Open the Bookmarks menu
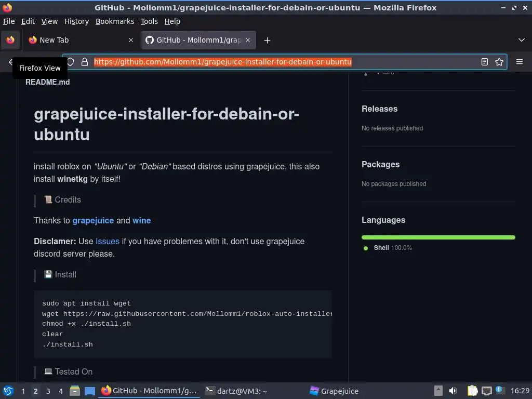Viewport: 532px width, 399px height. click(x=115, y=21)
